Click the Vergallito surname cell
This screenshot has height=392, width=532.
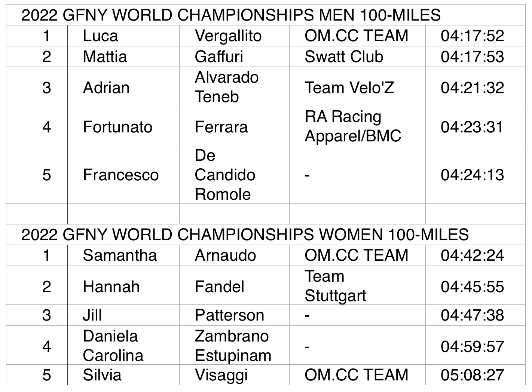point(228,36)
